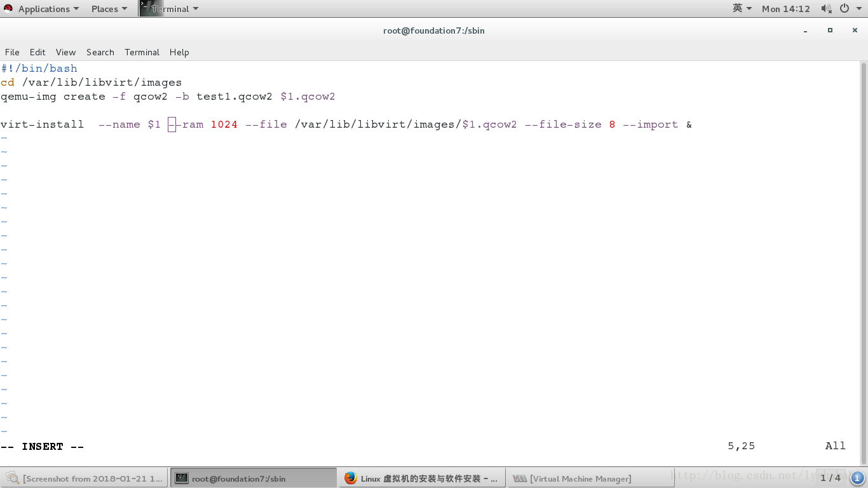Click the qemu-img command text
The width and height of the screenshot is (868, 488).
(x=29, y=97)
